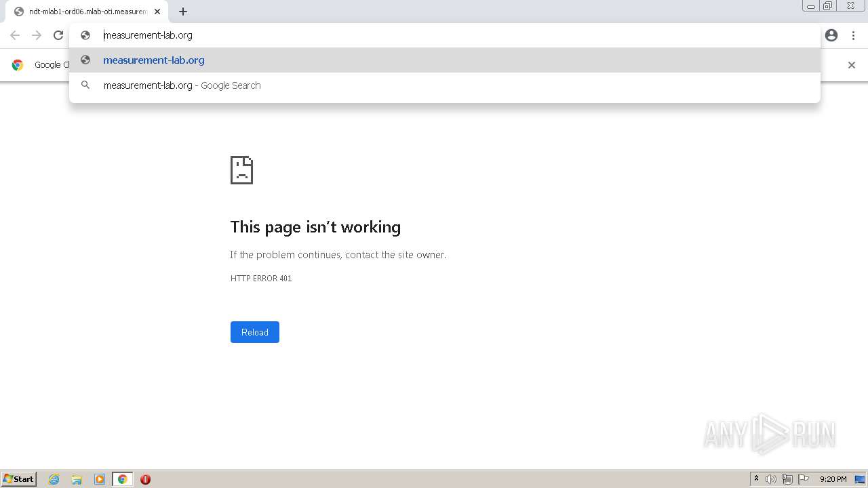Click "This page isn't working" heading
The width and height of the screenshot is (868, 488).
pos(315,227)
